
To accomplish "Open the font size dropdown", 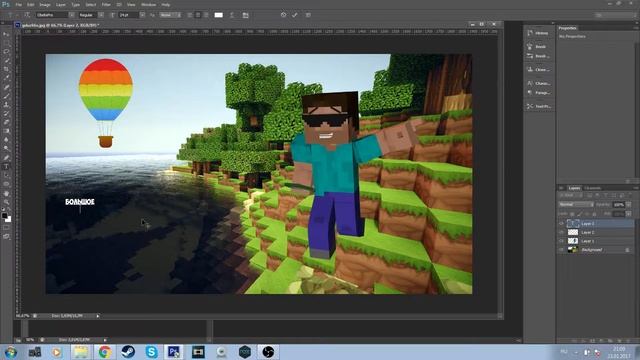I will click(142, 15).
